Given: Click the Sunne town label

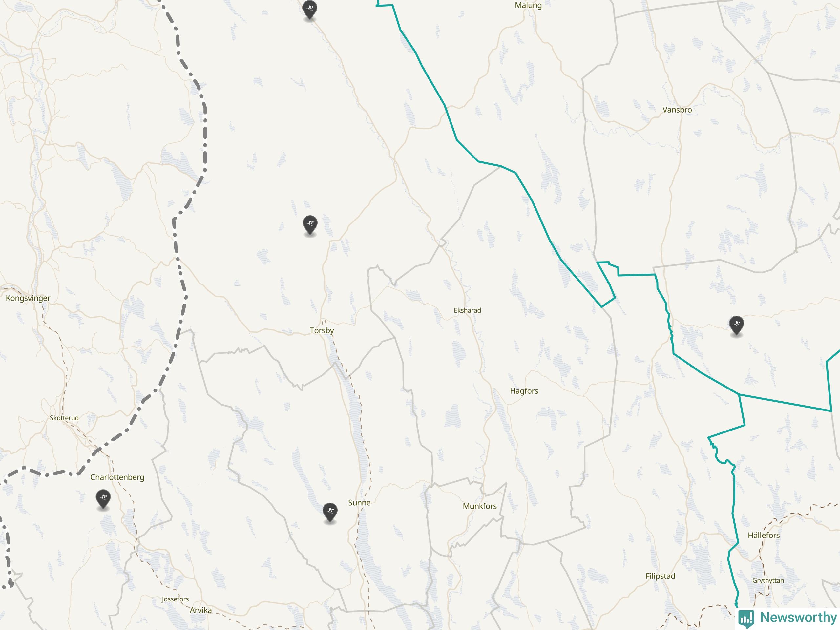Looking at the screenshot, I should click(359, 502).
